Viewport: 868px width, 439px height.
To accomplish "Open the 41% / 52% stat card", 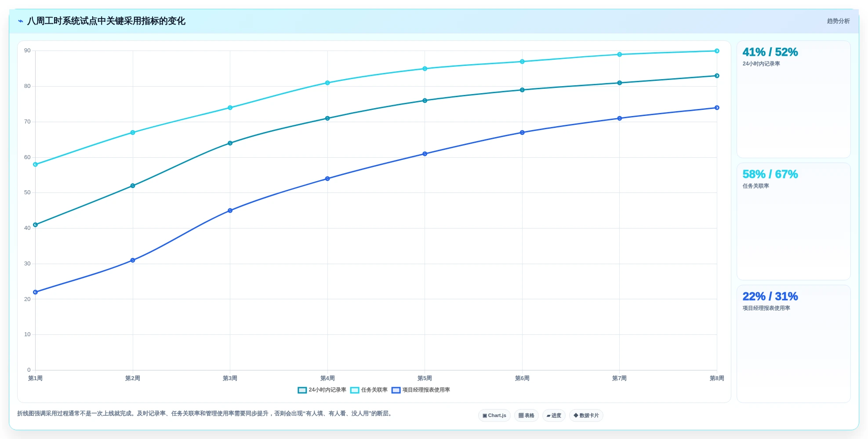I will point(794,99).
